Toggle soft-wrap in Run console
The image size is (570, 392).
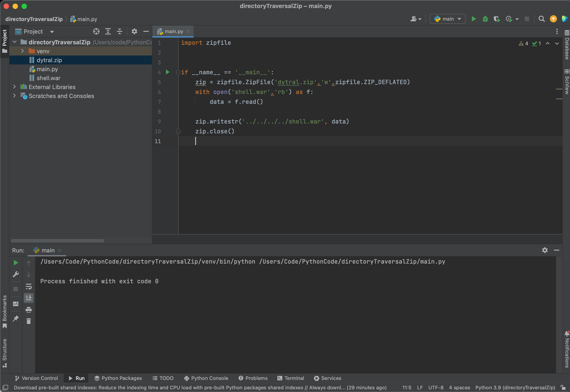[28, 286]
